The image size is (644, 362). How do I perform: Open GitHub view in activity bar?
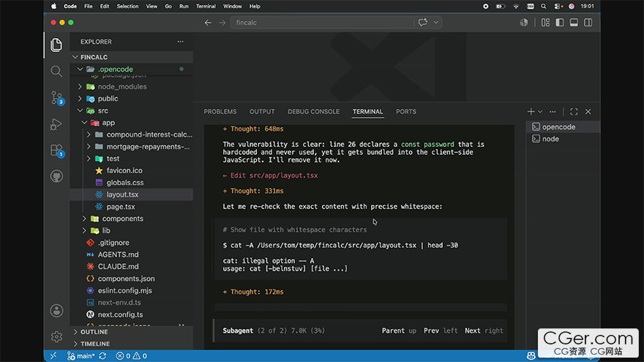56,176
